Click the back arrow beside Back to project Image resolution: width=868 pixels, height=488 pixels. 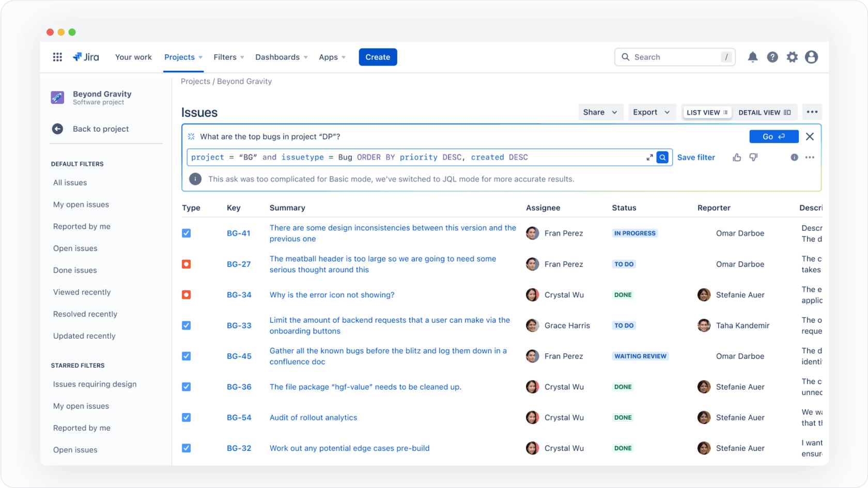(x=57, y=129)
